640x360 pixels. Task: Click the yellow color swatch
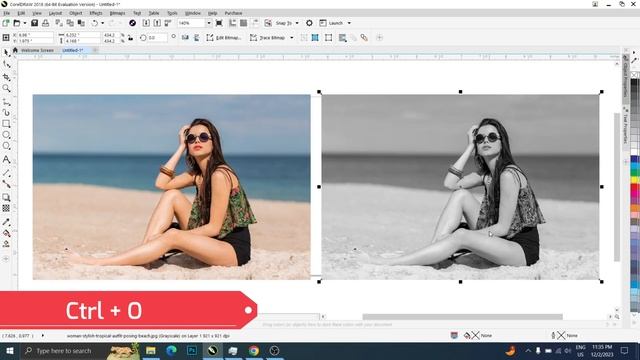pos(635,180)
